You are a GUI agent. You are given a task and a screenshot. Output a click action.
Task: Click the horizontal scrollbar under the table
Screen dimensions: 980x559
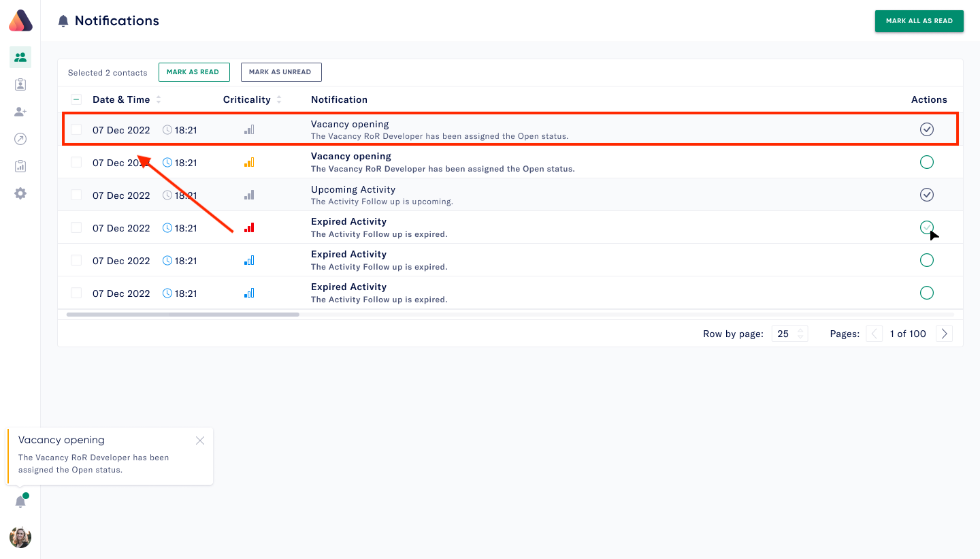click(x=183, y=315)
